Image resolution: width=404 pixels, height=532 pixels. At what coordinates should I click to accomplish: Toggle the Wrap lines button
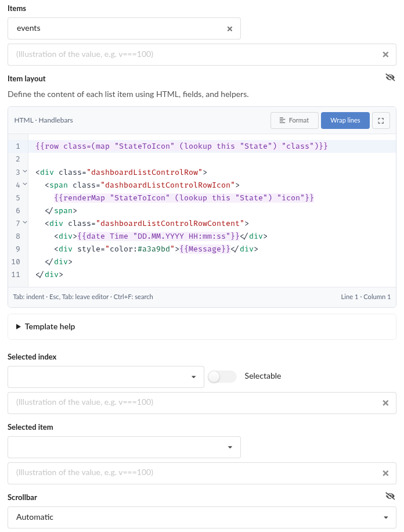click(345, 120)
